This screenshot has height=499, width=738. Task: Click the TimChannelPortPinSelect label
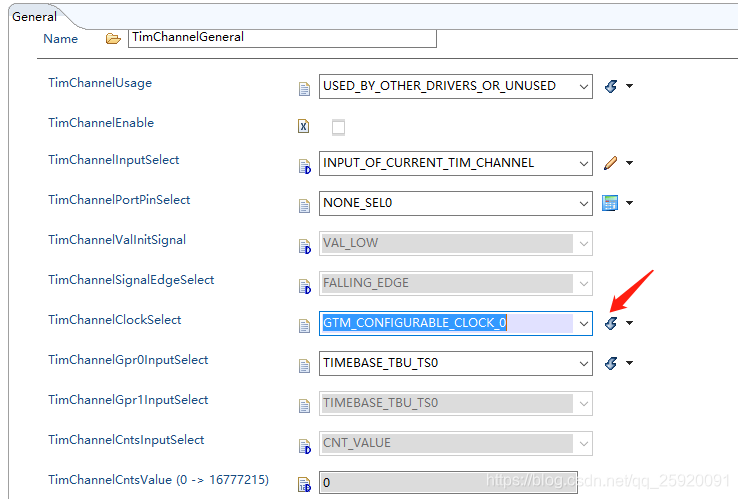pos(119,200)
